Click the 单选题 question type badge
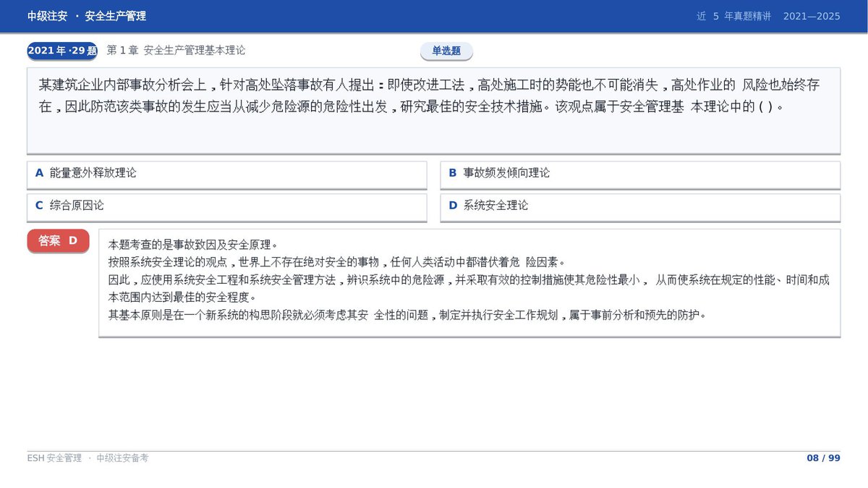Viewport: 868px width, 488px height. (x=446, y=51)
